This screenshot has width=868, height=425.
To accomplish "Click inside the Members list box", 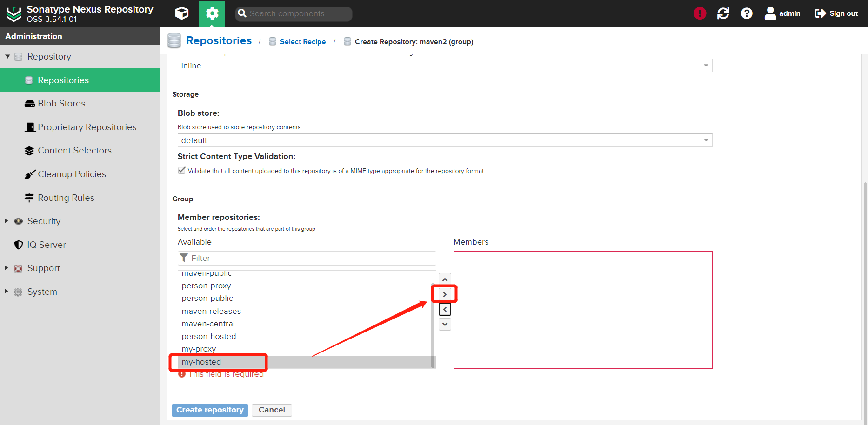I will tap(583, 310).
